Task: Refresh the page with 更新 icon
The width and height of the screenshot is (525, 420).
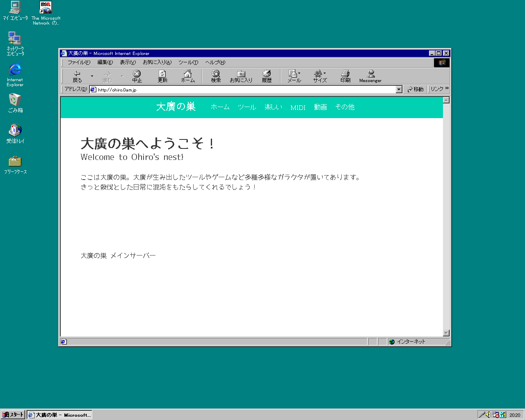Action: pyautogui.click(x=162, y=76)
